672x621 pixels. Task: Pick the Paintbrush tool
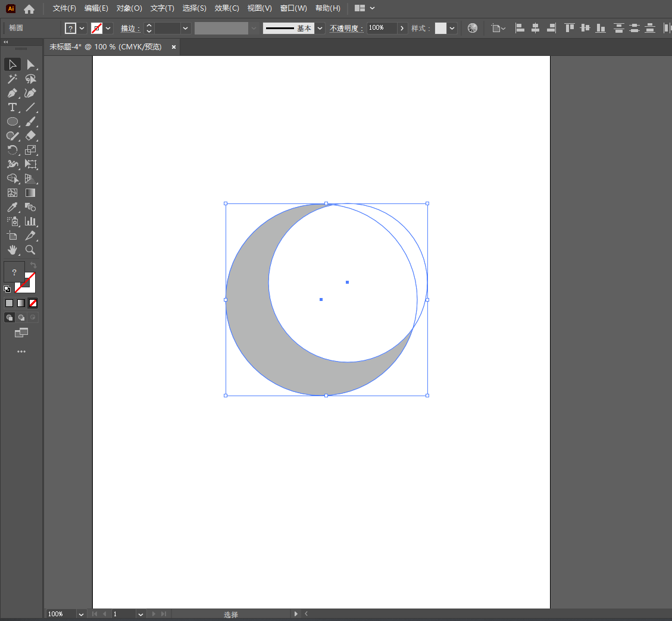point(30,121)
